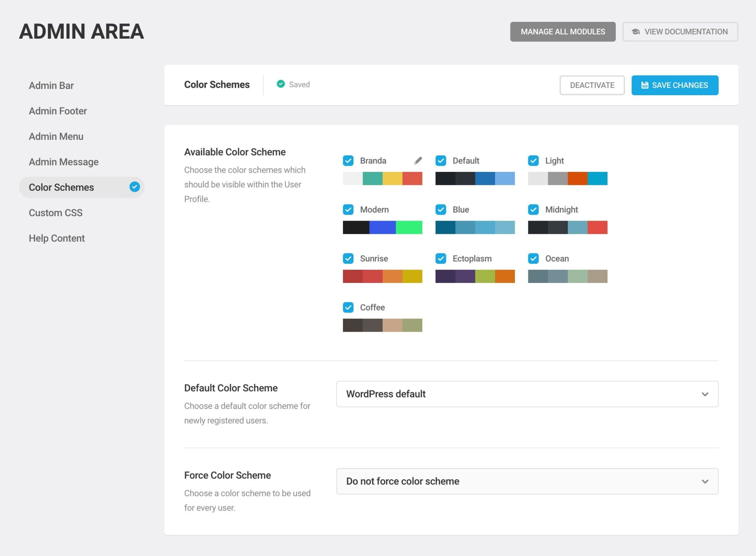Uncheck the Midnight color scheme checkbox

533,210
